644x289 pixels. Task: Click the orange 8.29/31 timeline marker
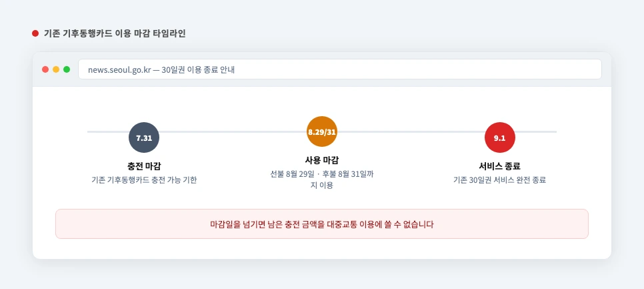322,131
